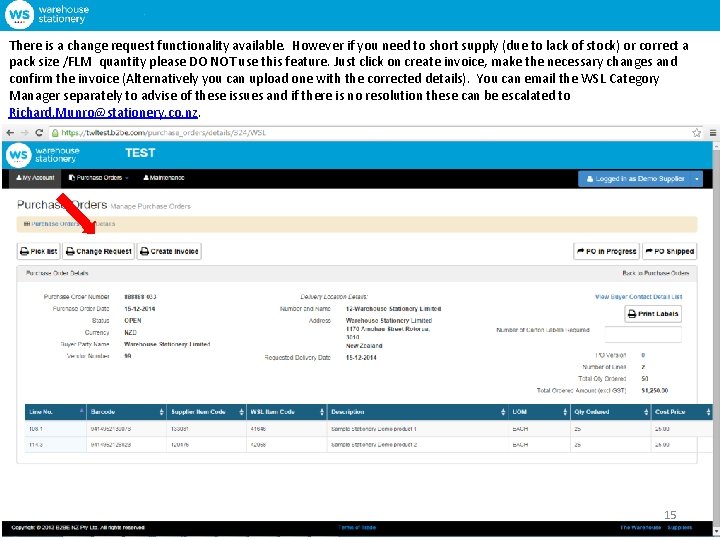Open View Buyer Contact Detail List

tap(638, 297)
